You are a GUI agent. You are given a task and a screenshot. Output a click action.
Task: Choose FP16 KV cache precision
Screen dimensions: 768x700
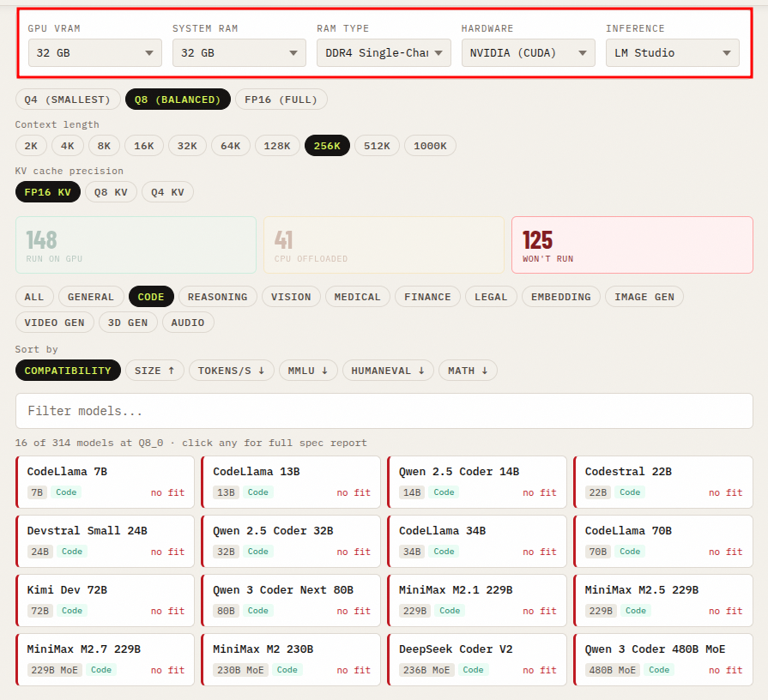[x=48, y=192]
